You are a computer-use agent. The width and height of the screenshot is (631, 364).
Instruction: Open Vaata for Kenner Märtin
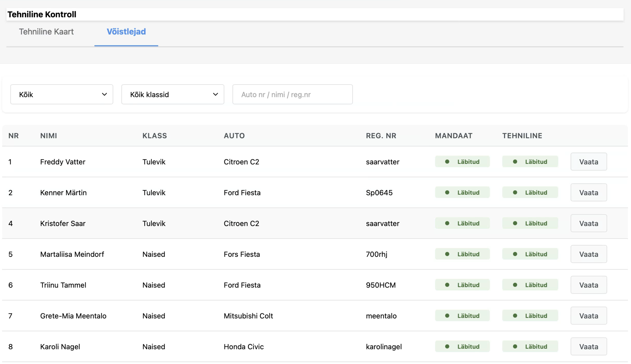tap(589, 193)
